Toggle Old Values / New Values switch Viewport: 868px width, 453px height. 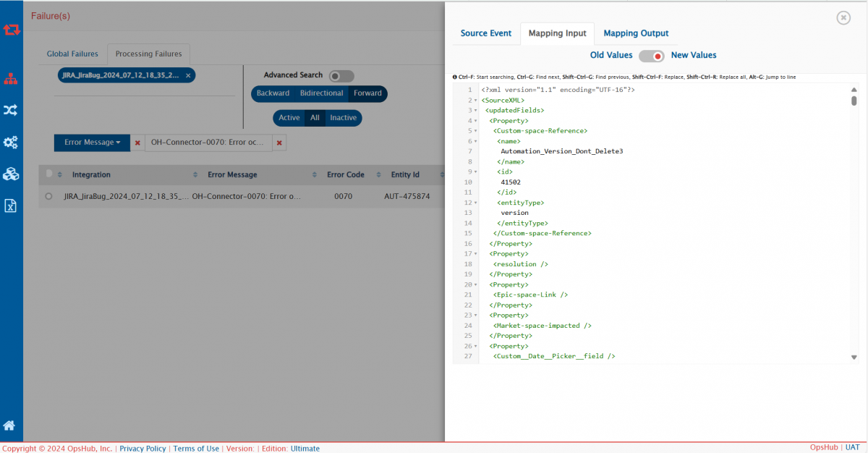(x=652, y=56)
